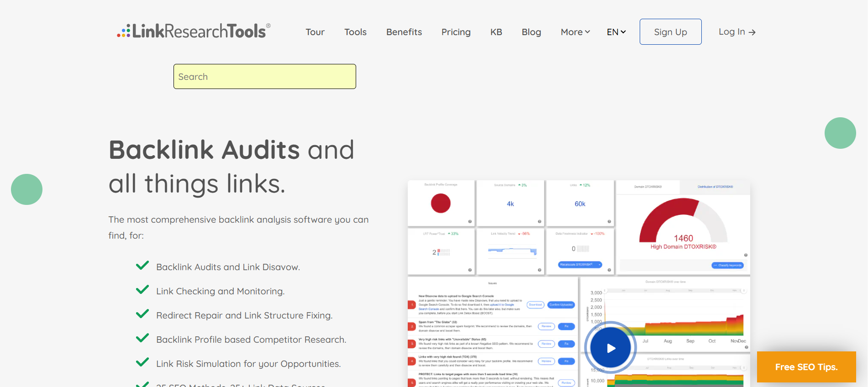Click 'Link Risk Simulation for your Opportunities.' text
Image resolution: width=868 pixels, height=387 pixels.
pos(248,364)
